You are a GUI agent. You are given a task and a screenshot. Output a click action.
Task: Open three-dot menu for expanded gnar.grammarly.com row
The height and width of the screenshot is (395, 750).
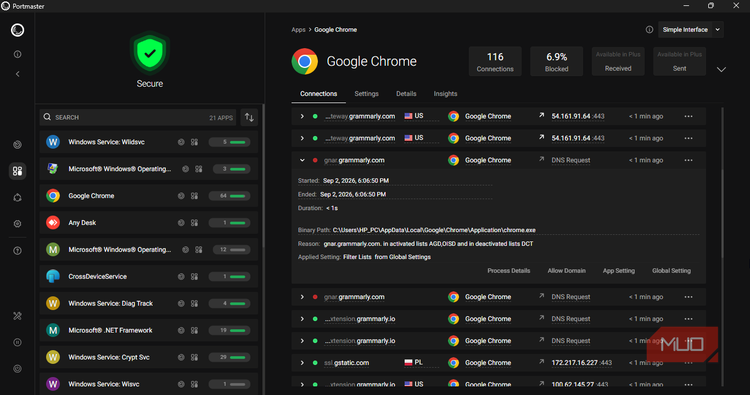point(688,160)
